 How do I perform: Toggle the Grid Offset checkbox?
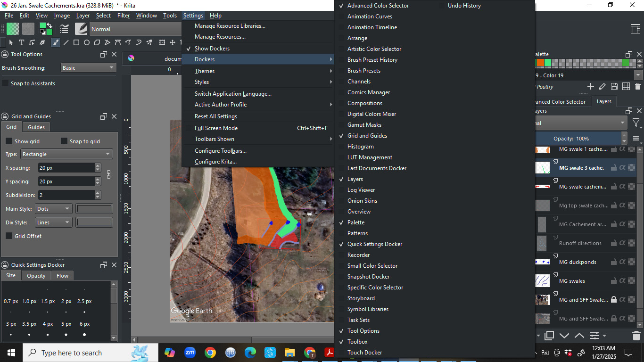click(x=9, y=236)
